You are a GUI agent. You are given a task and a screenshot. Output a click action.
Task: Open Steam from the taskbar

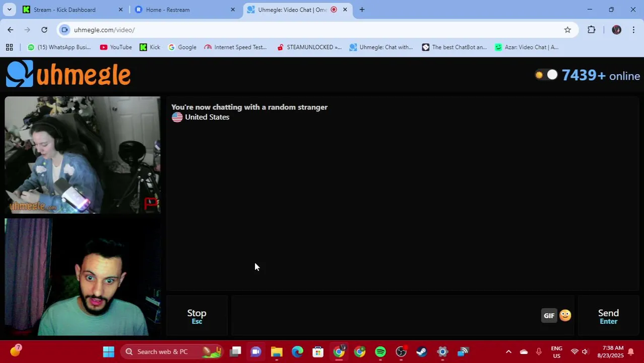tap(422, 351)
